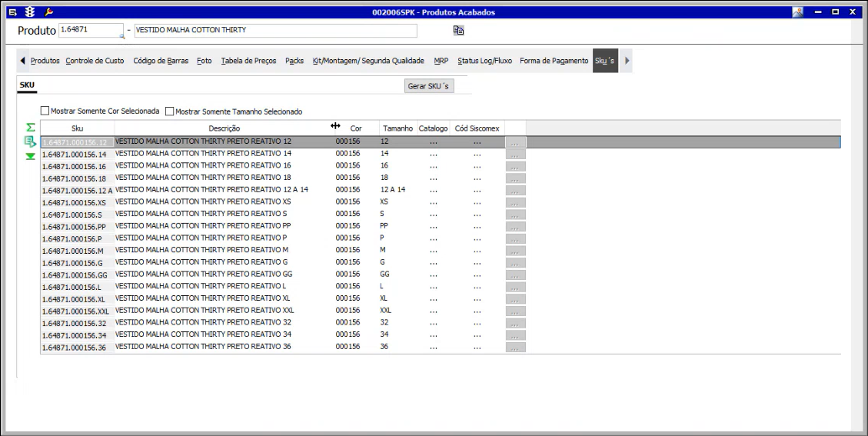
Task: Click description ending PRETO REATIVO G
Action: pos(201,261)
